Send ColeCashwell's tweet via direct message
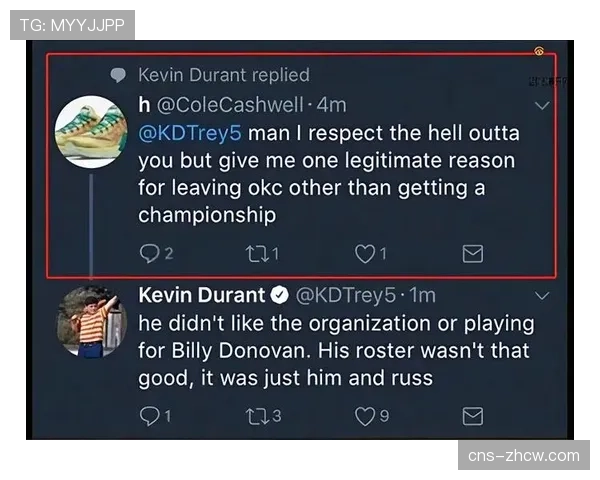 point(472,254)
